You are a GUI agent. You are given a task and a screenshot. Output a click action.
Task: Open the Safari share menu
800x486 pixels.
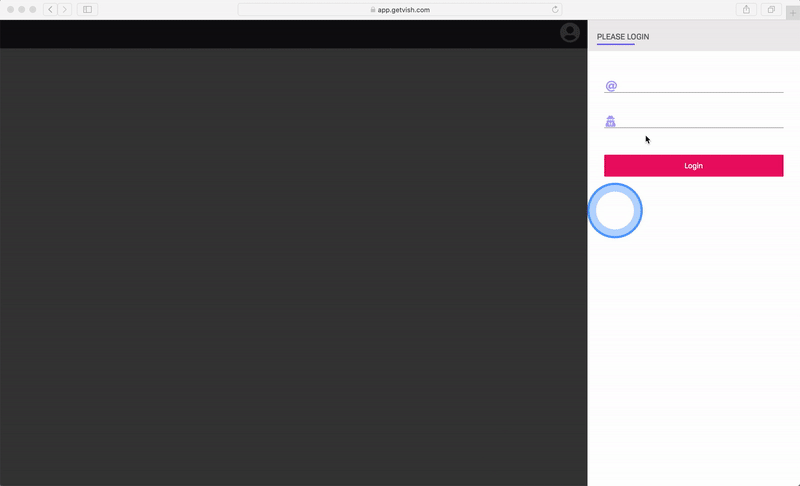[x=746, y=9]
